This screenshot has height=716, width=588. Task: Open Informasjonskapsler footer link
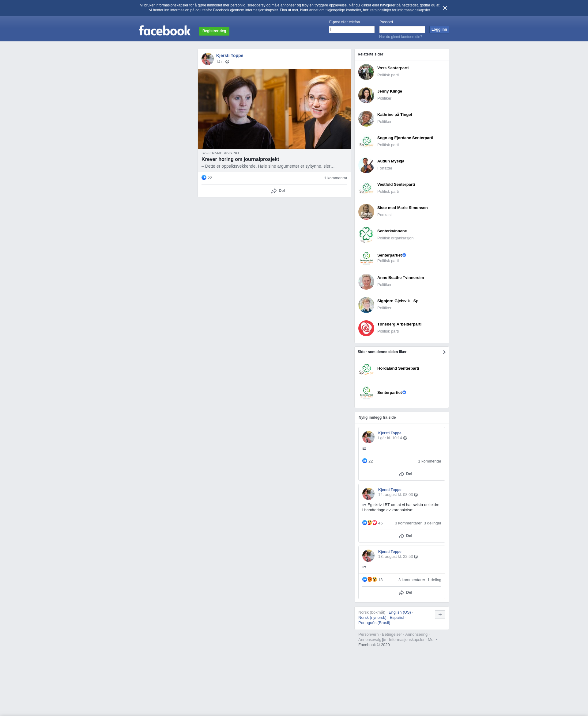(x=406, y=640)
